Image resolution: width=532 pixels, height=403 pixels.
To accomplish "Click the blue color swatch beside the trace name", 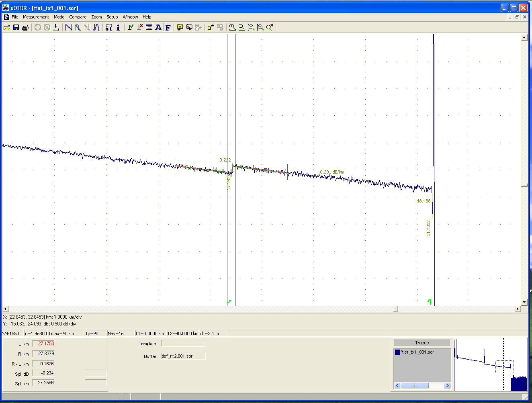I will 397,352.
